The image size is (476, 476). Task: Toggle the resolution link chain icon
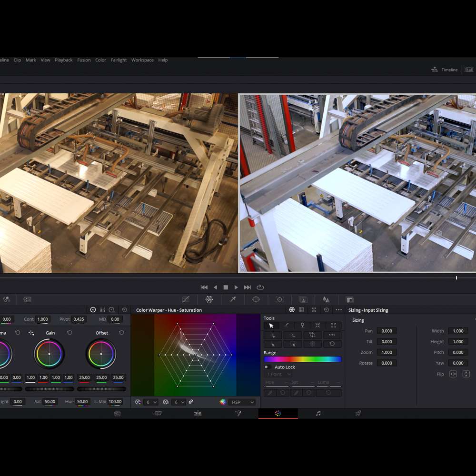click(x=191, y=402)
